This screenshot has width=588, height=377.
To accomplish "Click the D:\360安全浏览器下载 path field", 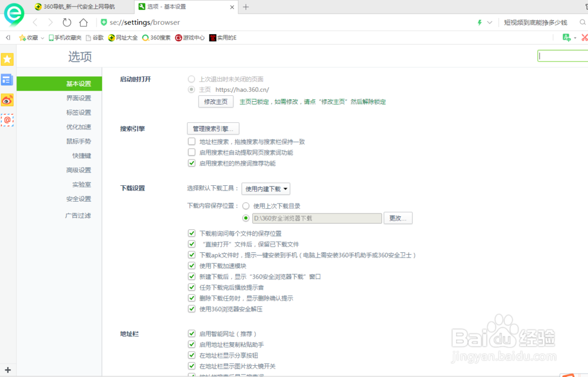I will (317, 218).
